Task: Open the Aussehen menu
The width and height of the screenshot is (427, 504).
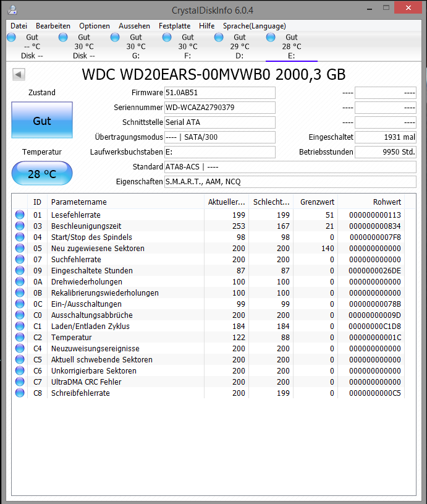Action: [134, 26]
